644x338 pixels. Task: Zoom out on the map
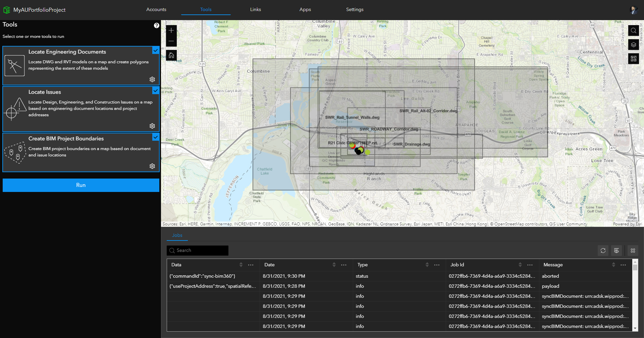[171, 41]
